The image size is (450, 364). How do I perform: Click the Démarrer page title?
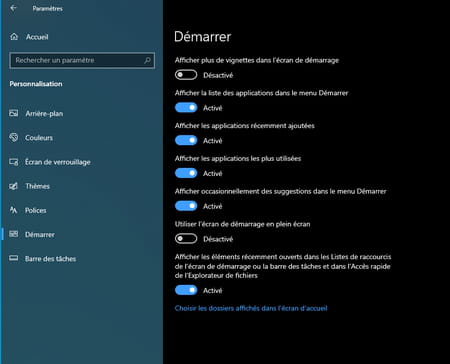pos(203,37)
